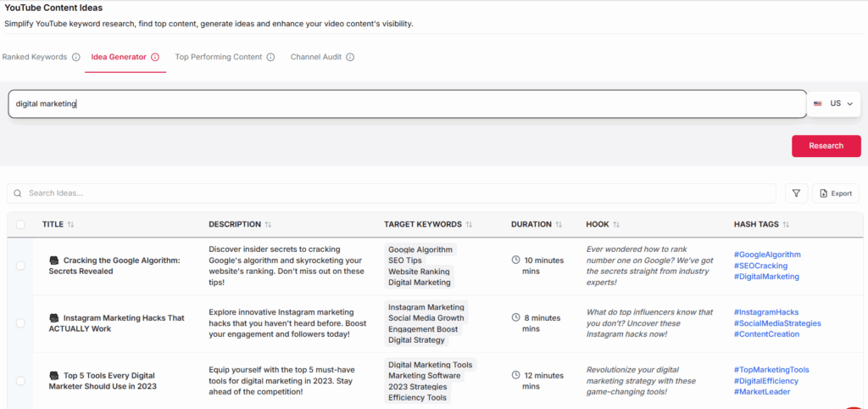Screen dimensions: 868x409
Task: Click icon beside Cracking the Google Algorithm title
Action: point(53,261)
